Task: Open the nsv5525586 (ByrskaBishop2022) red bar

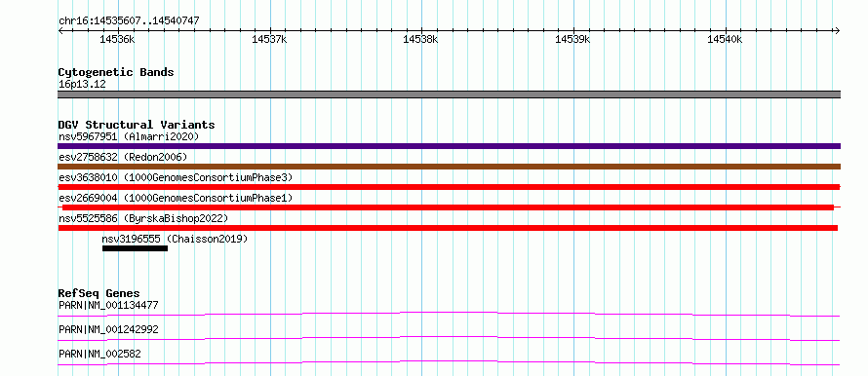Action: pos(448,228)
